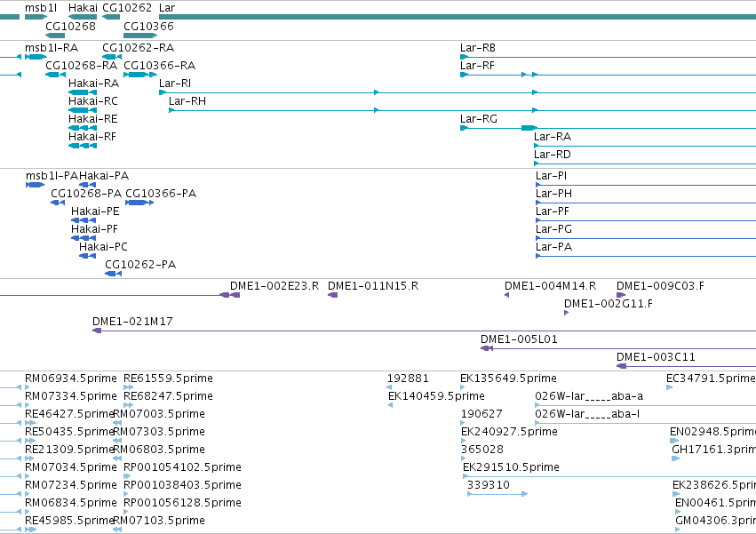
Task: Click EST EK135649.5prime
Action: pos(509,379)
